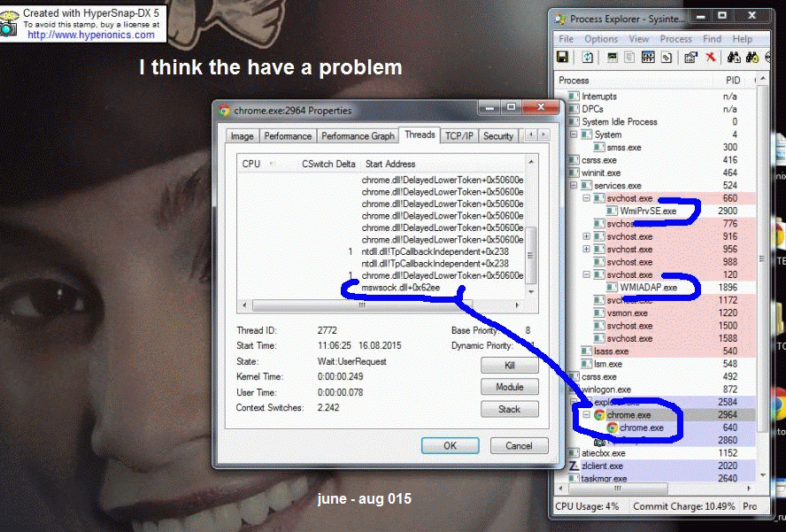This screenshot has height=532, width=786.
Task: Click Commit Charge: 10.49% status entry
Action: click(x=683, y=506)
